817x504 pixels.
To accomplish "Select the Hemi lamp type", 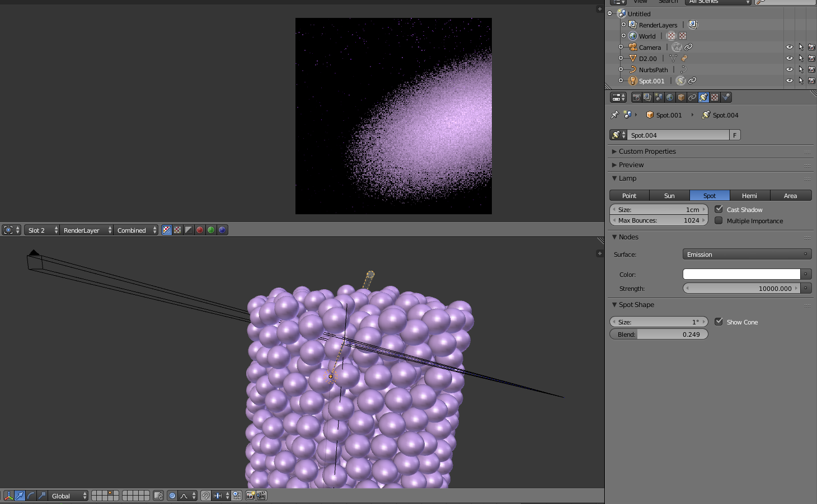I will 750,196.
